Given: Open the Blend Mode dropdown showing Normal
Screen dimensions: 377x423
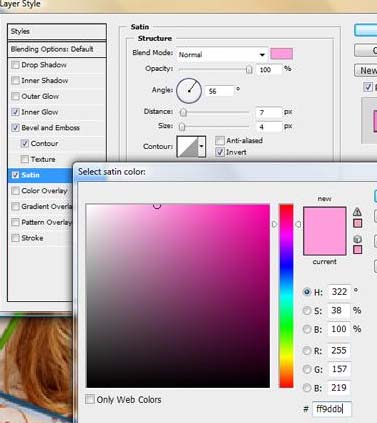Looking at the screenshot, I should click(222, 54).
